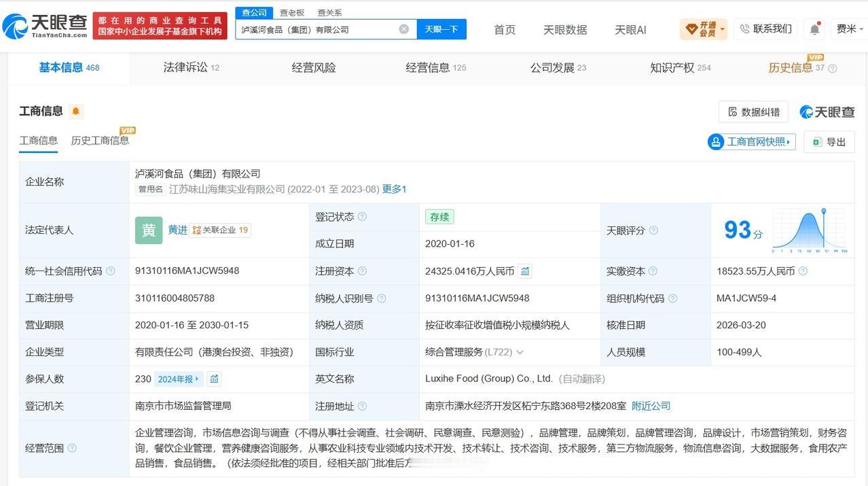This screenshot has width=868, height=486.
Task: Open the notification bell icon
Action: tap(814, 29)
